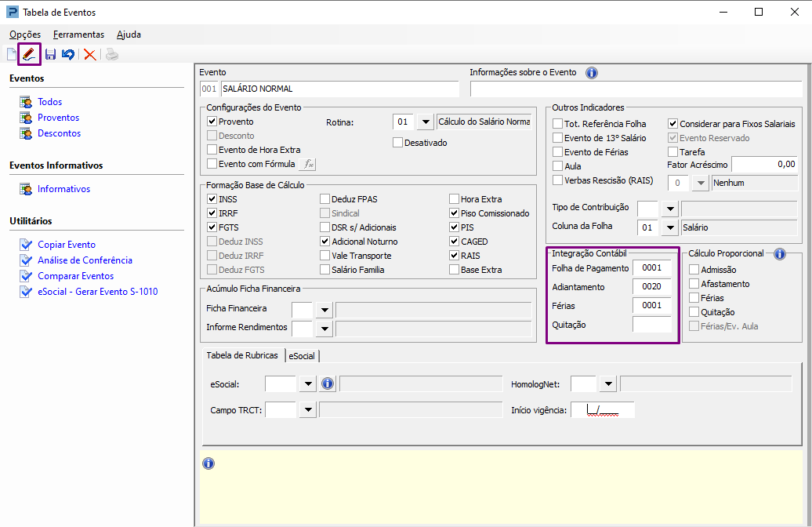812x527 pixels.
Task: Click the Fator Acréscimo value field
Action: (x=764, y=164)
